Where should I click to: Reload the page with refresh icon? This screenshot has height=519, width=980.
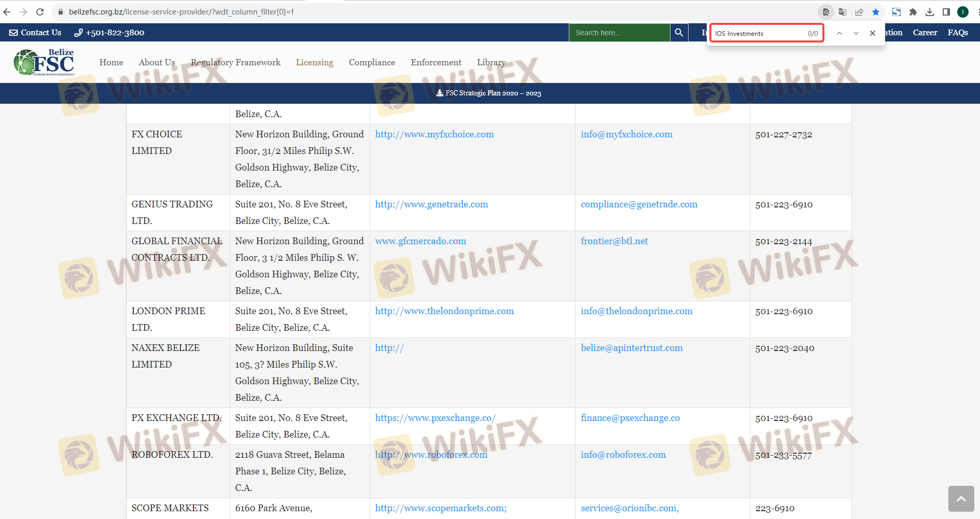click(x=40, y=12)
